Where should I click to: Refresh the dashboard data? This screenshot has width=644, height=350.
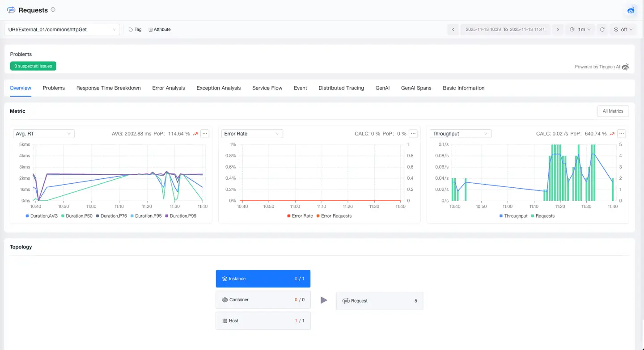(x=602, y=30)
